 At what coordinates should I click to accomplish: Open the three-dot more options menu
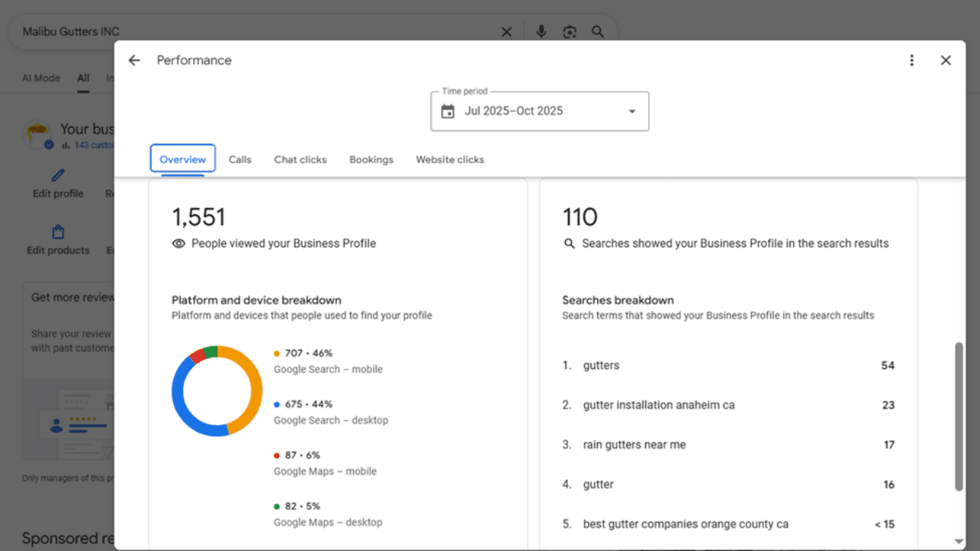911,60
